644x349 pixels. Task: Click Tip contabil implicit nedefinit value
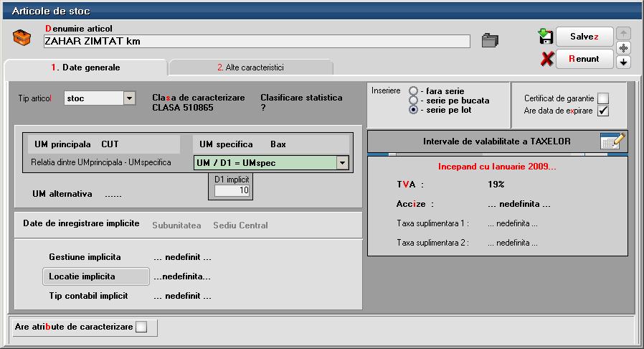click(182, 296)
